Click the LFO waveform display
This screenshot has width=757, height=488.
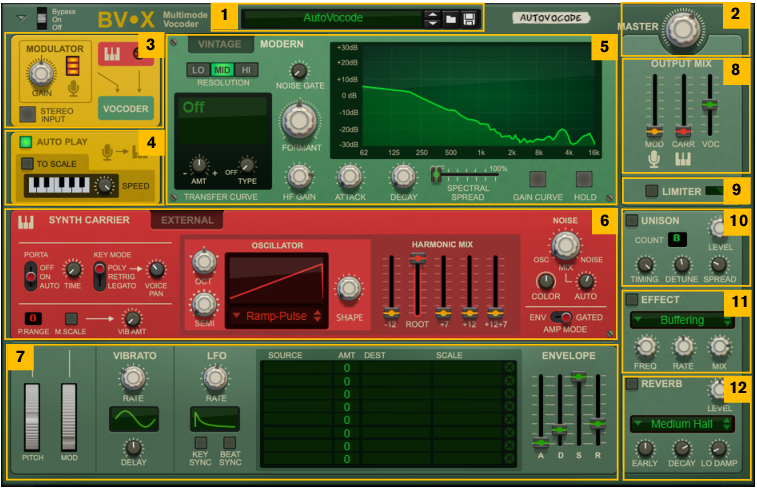[x=215, y=419]
